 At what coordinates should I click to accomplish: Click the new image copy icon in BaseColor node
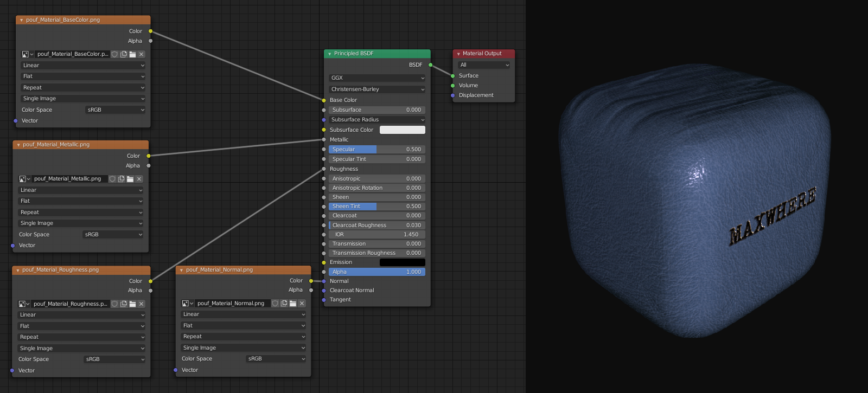pos(124,54)
